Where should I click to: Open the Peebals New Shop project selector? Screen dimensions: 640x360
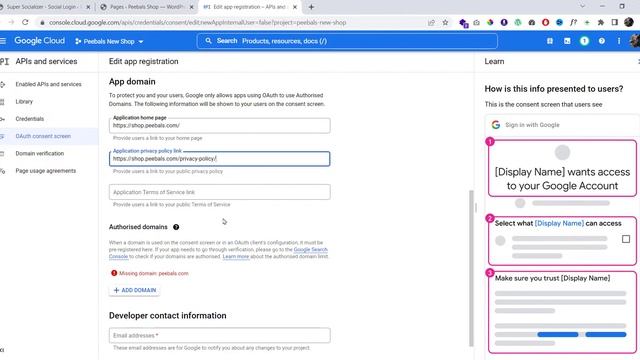pyautogui.click(x=109, y=41)
